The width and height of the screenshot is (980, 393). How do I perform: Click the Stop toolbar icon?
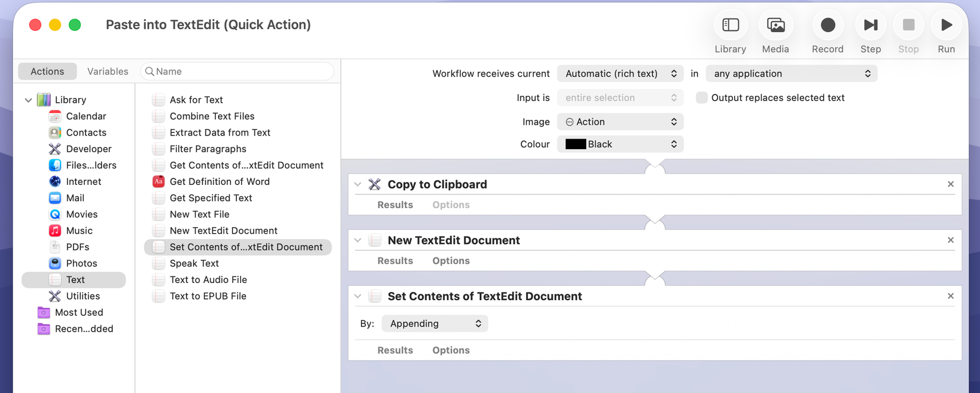coord(908,25)
